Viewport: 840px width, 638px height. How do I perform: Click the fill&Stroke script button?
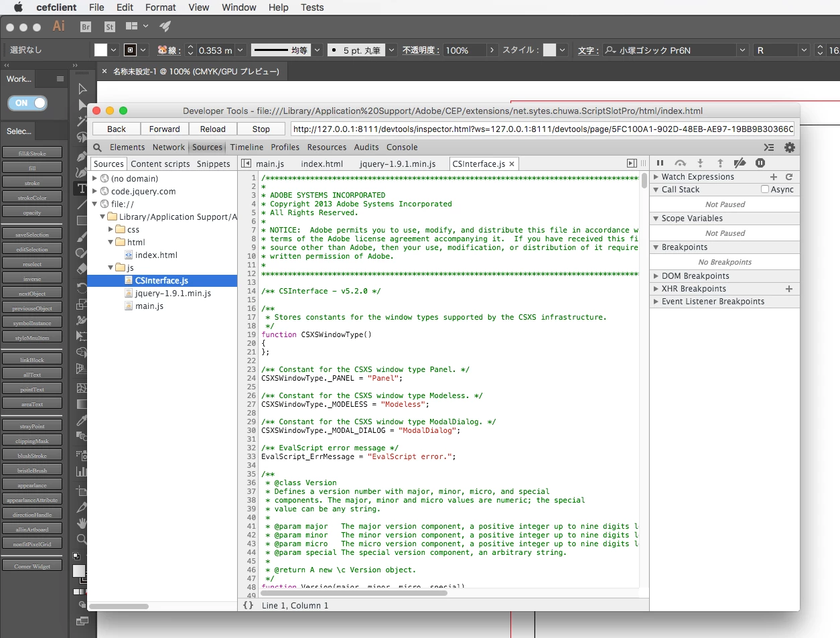point(32,153)
